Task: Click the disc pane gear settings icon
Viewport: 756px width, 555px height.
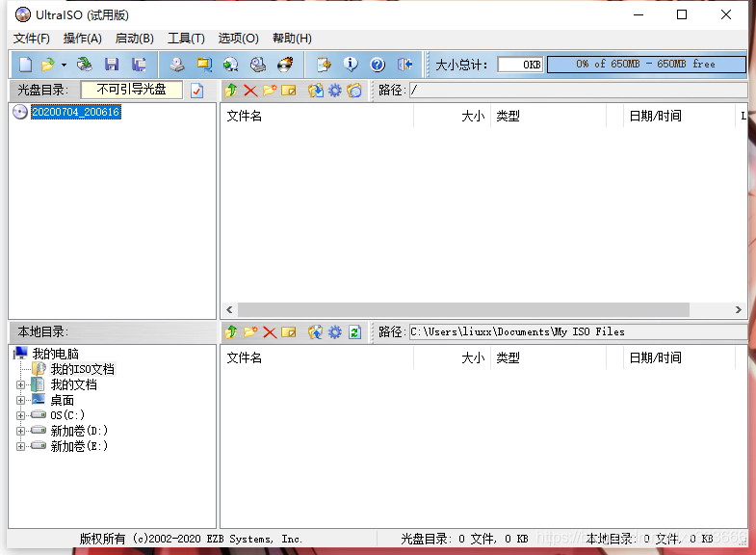Action: coord(335,91)
